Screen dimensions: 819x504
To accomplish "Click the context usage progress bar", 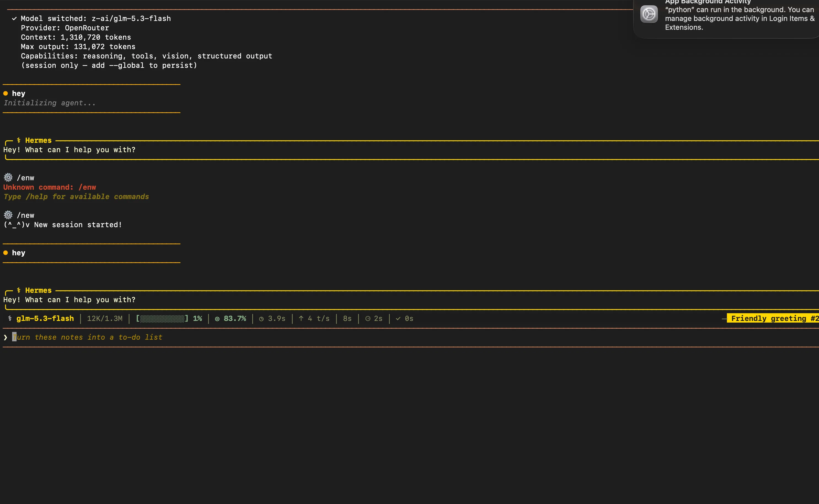I will tap(162, 319).
